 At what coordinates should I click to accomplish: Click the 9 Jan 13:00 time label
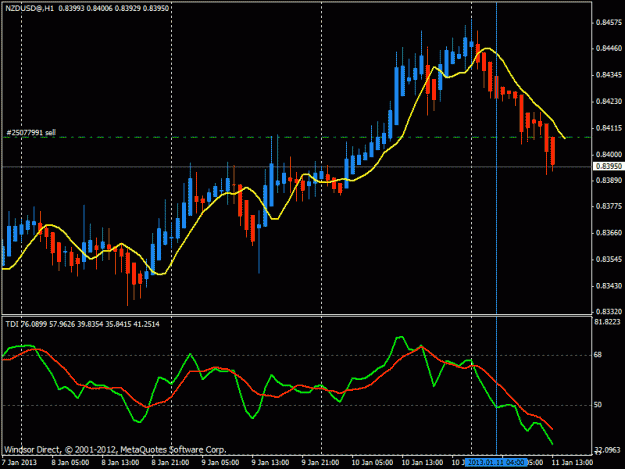click(270, 462)
